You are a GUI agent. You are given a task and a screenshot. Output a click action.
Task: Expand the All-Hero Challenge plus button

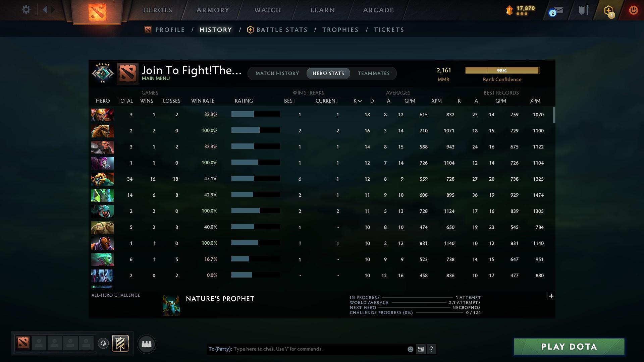[x=551, y=296]
